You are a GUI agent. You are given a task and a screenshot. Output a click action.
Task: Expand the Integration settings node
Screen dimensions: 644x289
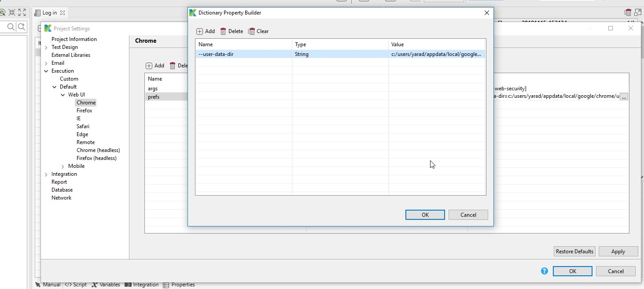[x=46, y=174]
